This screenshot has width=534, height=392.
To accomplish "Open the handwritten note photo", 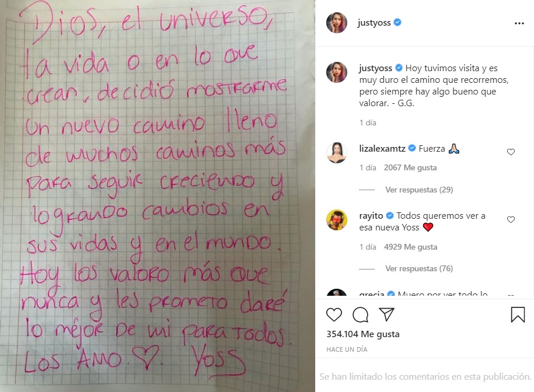I will click(158, 196).
